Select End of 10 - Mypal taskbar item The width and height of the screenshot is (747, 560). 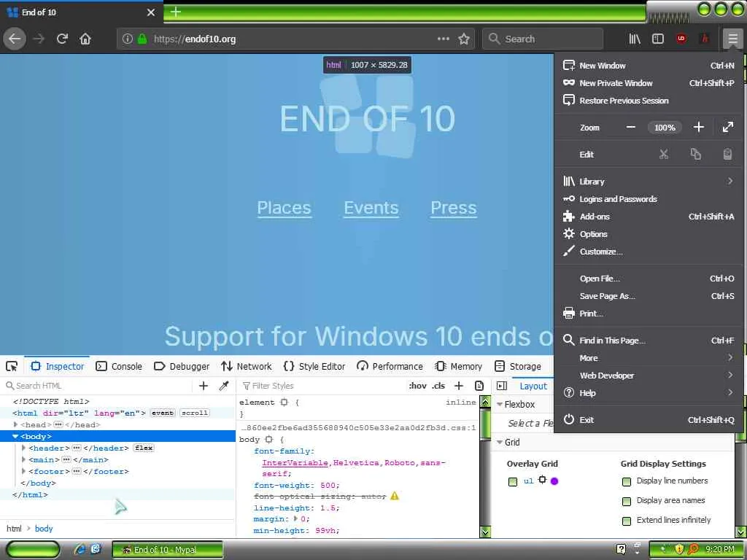[168, 550]
